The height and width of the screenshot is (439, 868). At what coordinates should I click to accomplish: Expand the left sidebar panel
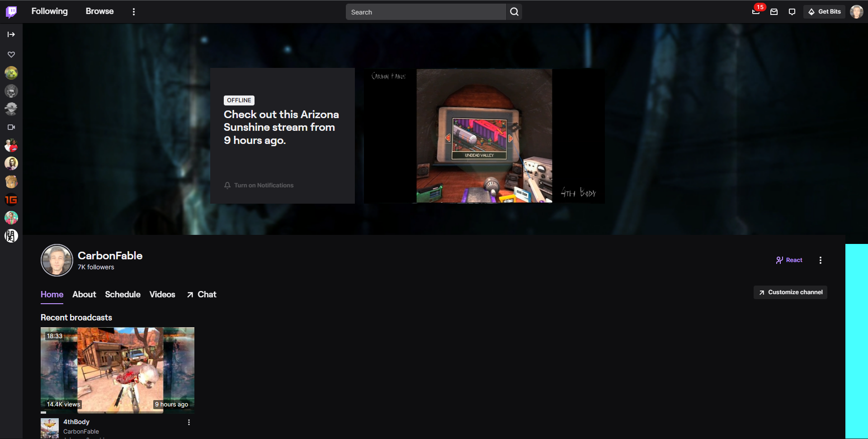point(11,34)
